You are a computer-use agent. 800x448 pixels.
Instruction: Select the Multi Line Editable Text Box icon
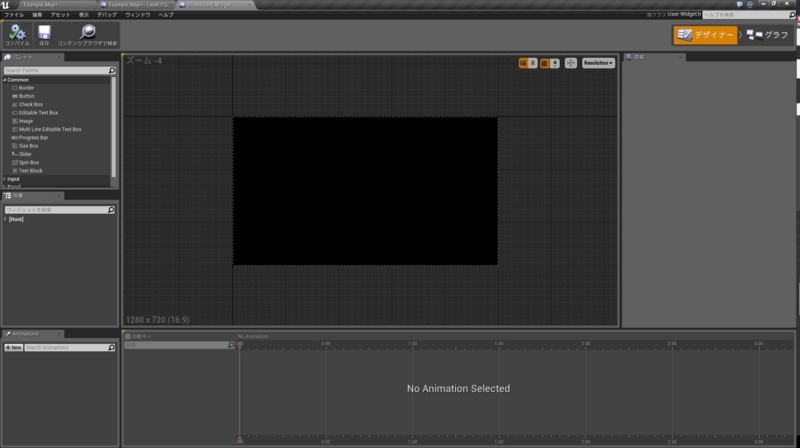[x=15, y=129]
